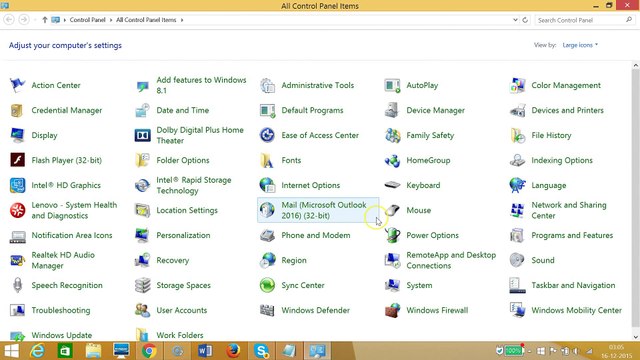The width and height of the screenshot is (640, 360).
Task: Open the Taskbar and Navigation link
Action: pyautogui.click(x=573, y=285)
